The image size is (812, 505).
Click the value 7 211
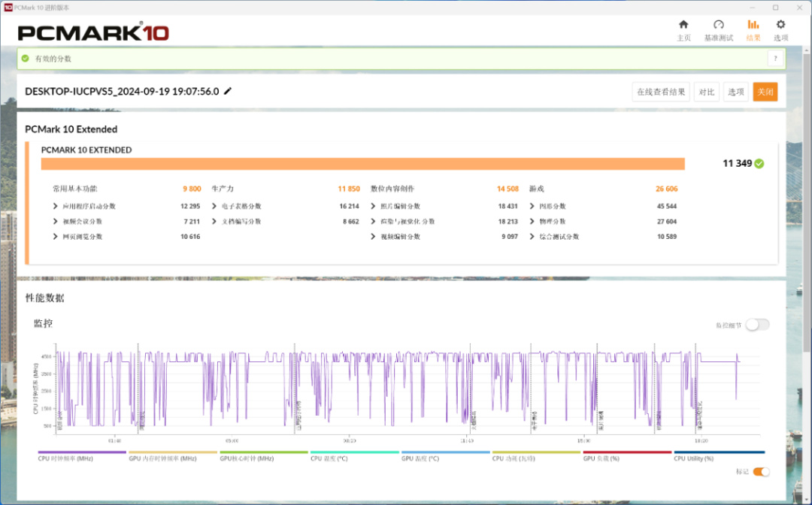coord(192,222)
